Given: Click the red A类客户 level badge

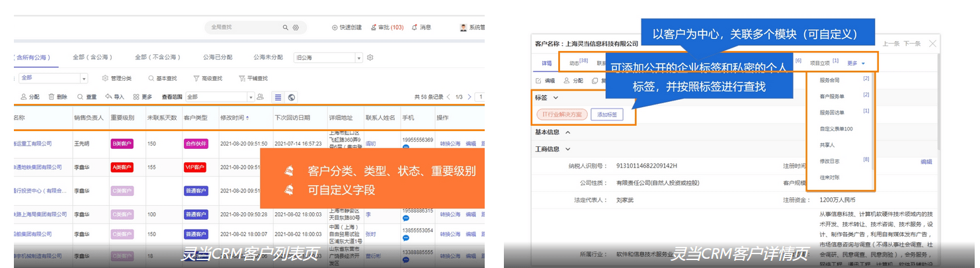Looking at the screenshot, I should tap(122, 167).
